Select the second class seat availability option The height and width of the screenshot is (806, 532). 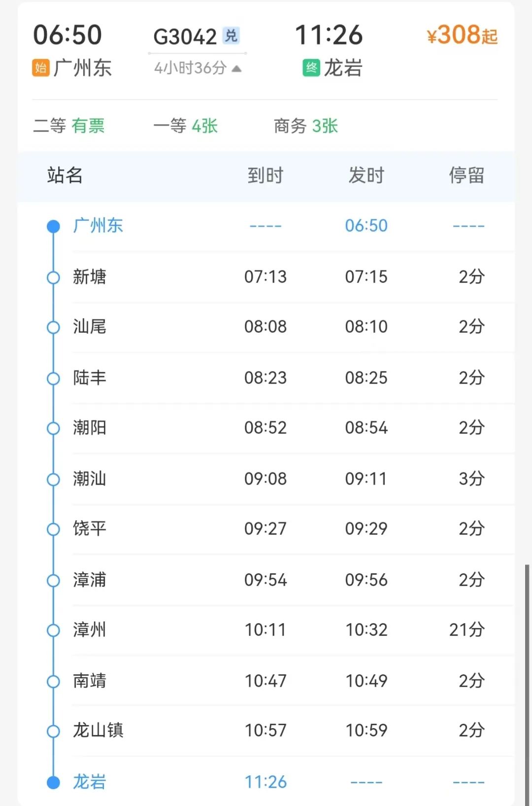click(69, 126)
